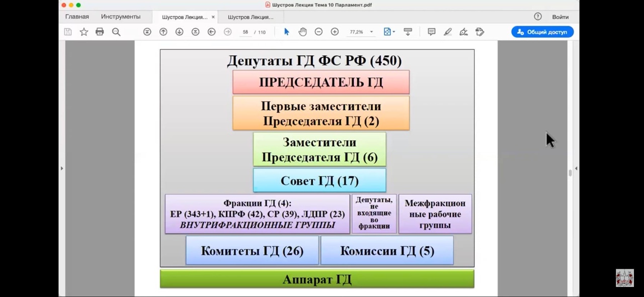Open the help question mark

pos(538,17)
